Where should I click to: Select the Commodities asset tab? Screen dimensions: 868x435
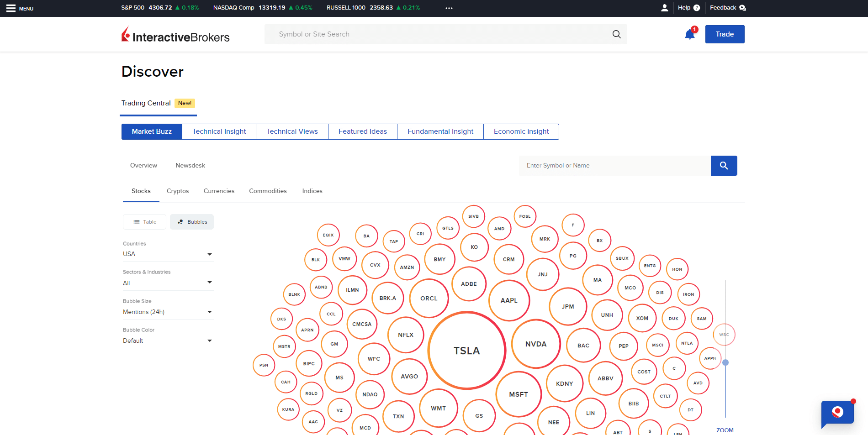coord(268,191)
